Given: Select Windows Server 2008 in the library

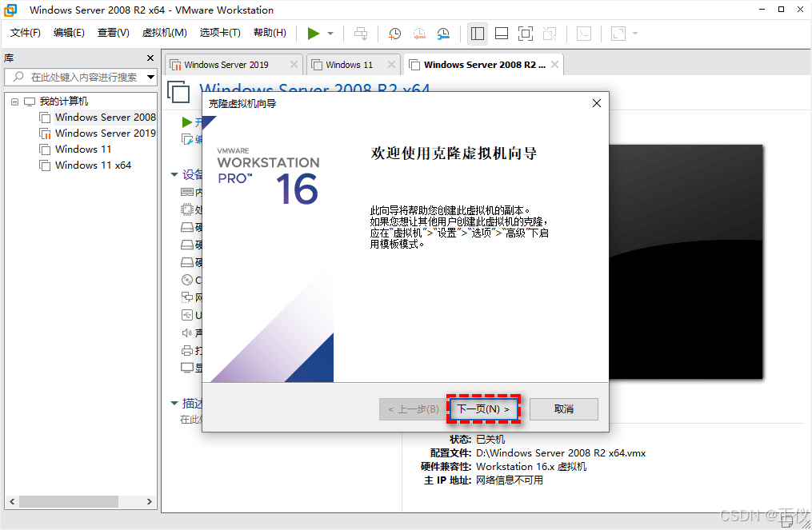Looking at the screenshot, I should click(105, 118).
